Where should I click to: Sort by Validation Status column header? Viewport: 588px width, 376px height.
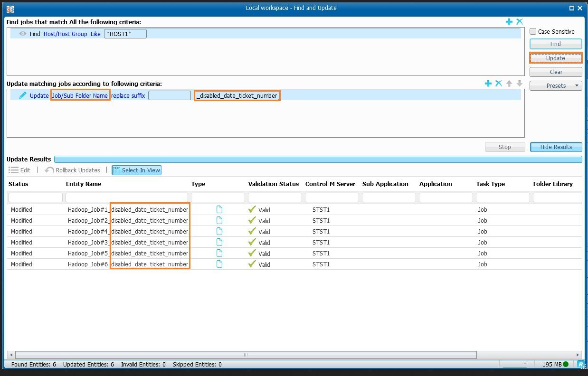click(x=273, y=184)
